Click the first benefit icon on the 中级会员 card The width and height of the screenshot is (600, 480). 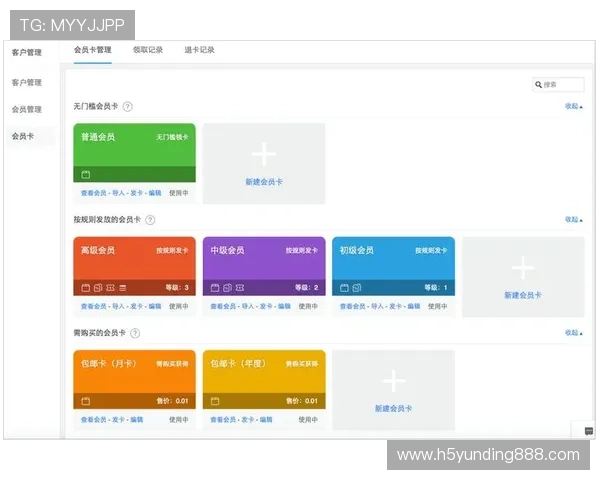click(x=215, y=288)
